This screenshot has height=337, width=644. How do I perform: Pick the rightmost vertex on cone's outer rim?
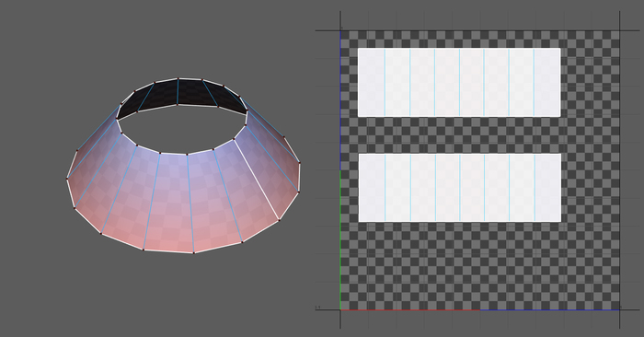(299, 163)
